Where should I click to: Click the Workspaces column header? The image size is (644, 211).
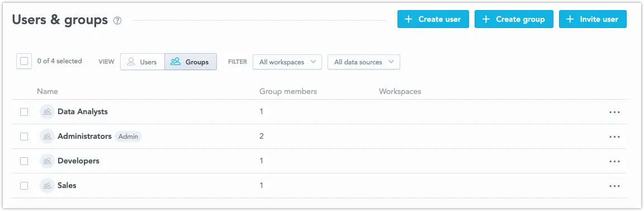400,91
